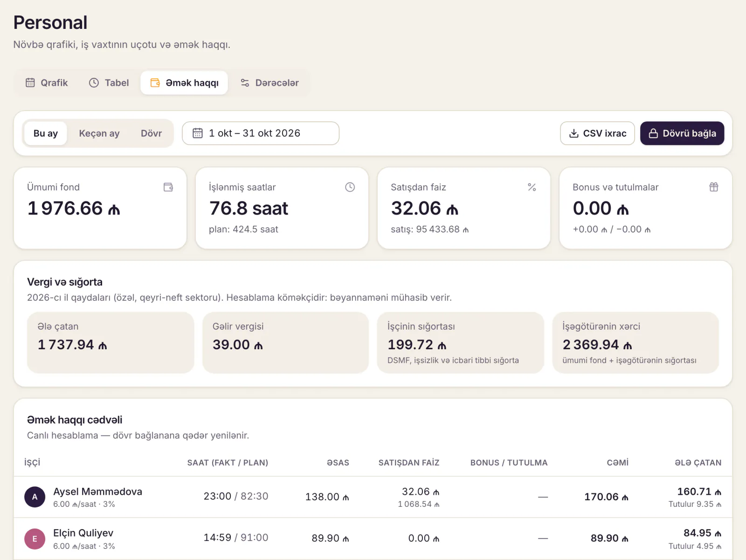The image size is (746, 560).
Task: Click the 23:00 / 82:30 hours cell
Action: 236,496
